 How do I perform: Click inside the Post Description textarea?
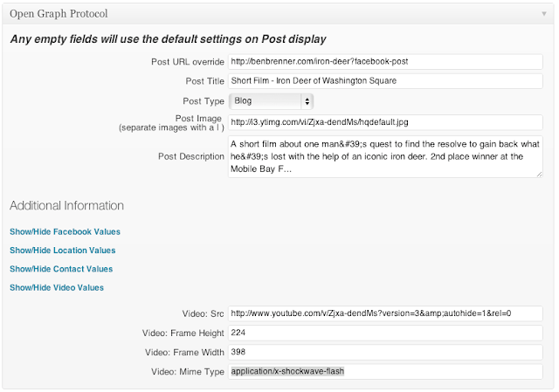pos(385,156)
